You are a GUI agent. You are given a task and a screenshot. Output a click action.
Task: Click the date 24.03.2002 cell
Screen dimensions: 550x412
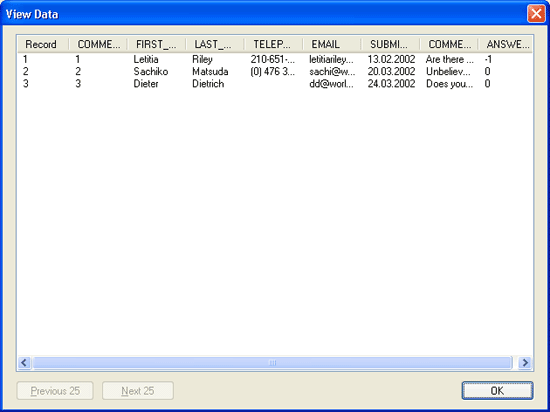click(391, 84)
